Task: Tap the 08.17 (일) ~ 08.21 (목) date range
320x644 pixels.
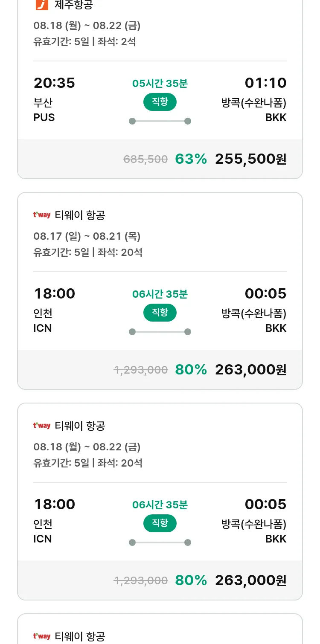Action: point(87,236)
